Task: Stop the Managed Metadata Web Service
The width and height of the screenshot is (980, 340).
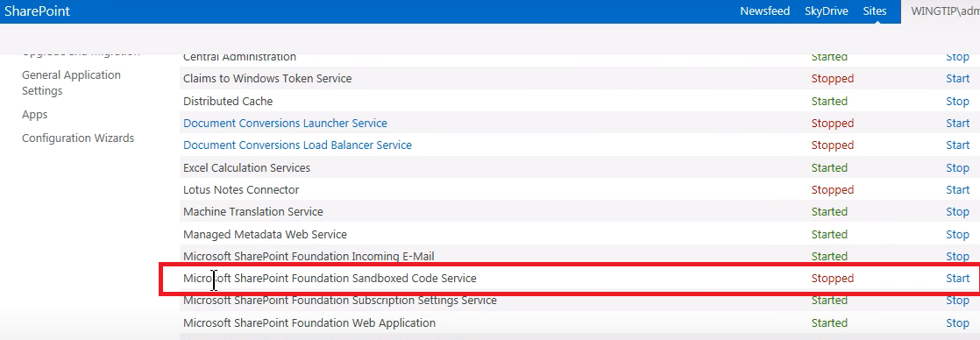Action: pyautogui.click(x=957, y=234)
